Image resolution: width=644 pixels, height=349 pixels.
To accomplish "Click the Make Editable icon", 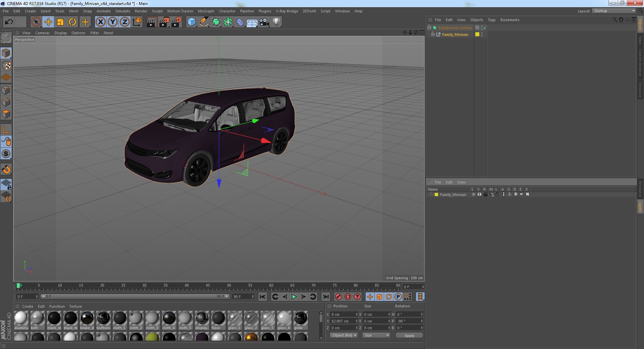I will point(6,38).
